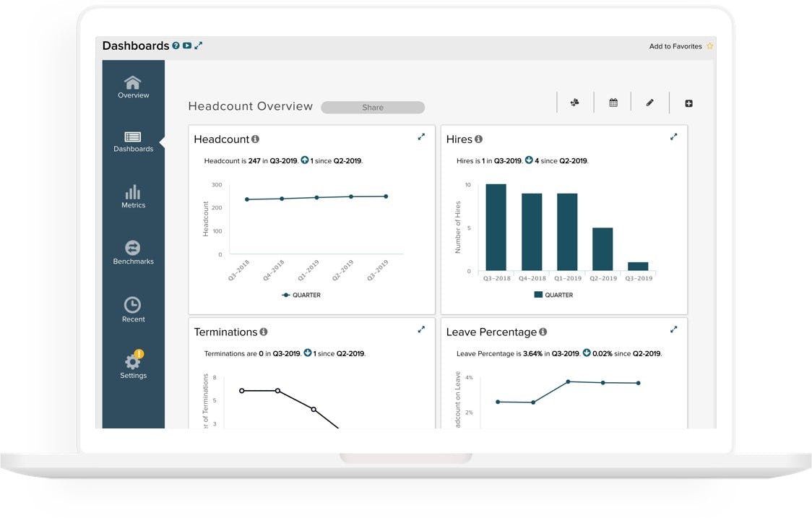Click the filter cluster toolbar icon
Viewport: 812px width, 518px height.
(x=575, y=103)
